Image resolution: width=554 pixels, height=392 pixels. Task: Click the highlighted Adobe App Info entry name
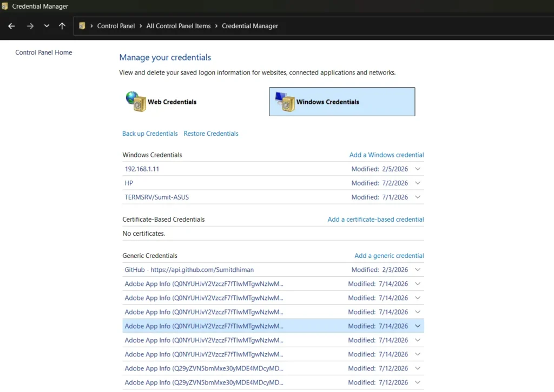(x=204, y=326)
